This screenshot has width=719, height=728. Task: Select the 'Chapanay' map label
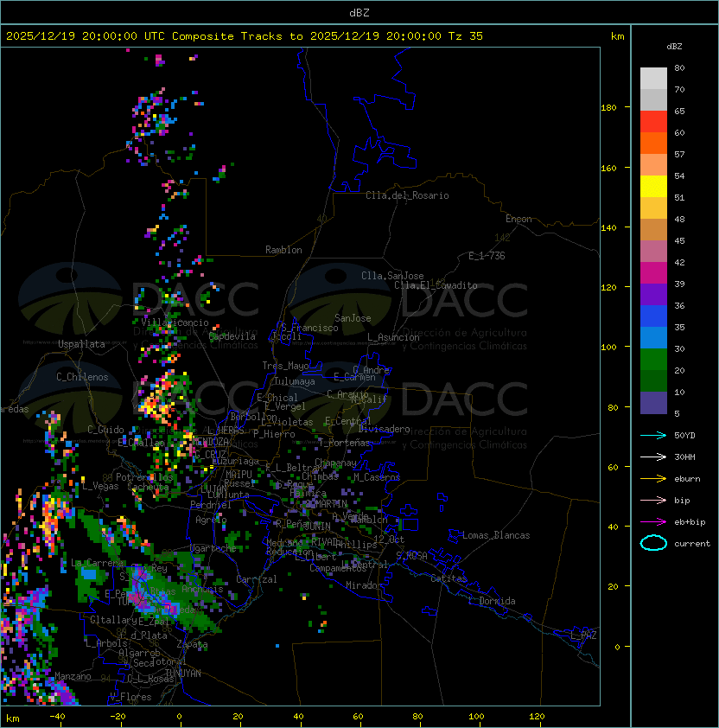[335, 463]
